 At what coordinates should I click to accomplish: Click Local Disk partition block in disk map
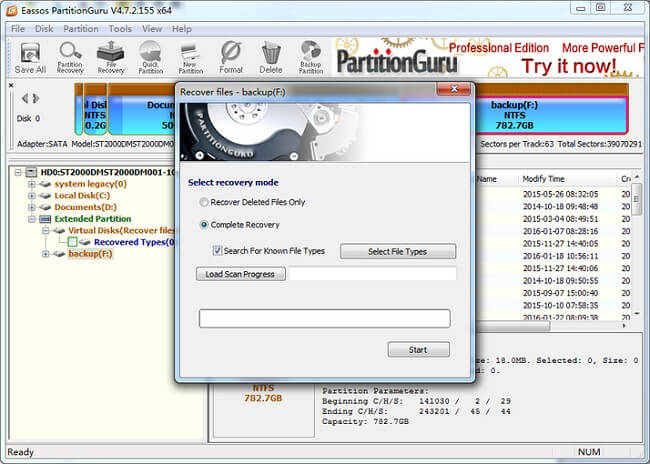tap(95, 115)
